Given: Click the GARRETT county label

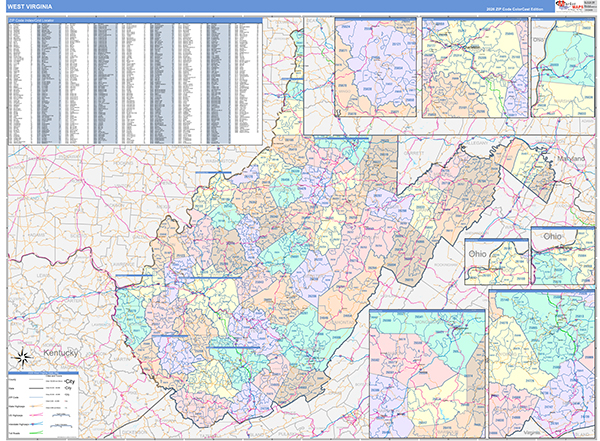Looking at the screenshot, I should tap(414, 153).
